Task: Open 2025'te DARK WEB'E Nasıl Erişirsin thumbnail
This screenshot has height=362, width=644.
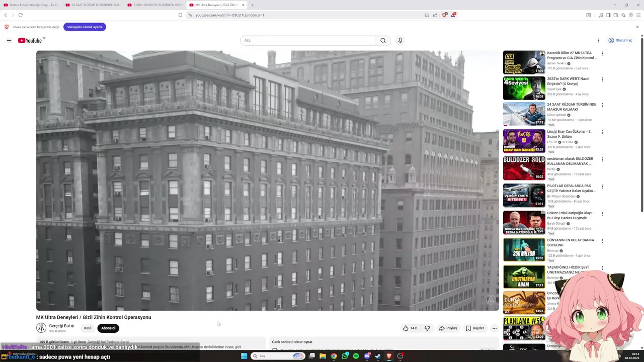Action: click(x=524, y=88)
